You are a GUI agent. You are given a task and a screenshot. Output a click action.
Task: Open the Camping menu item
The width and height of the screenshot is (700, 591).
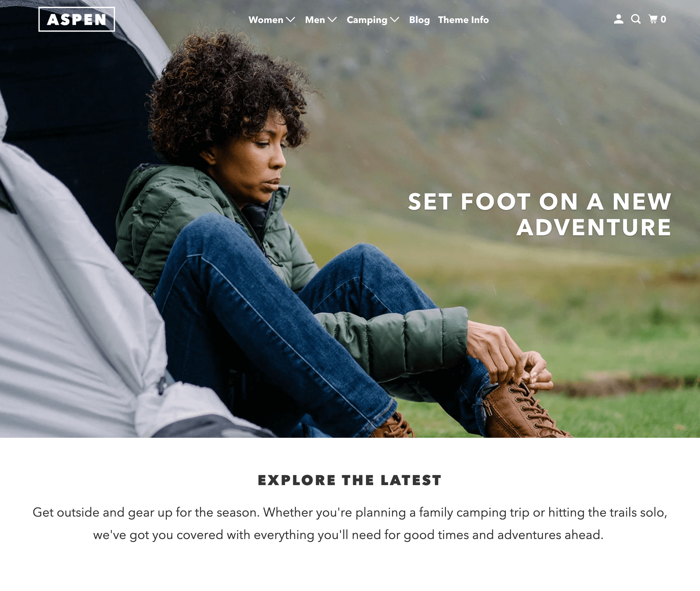coord(367,20)
